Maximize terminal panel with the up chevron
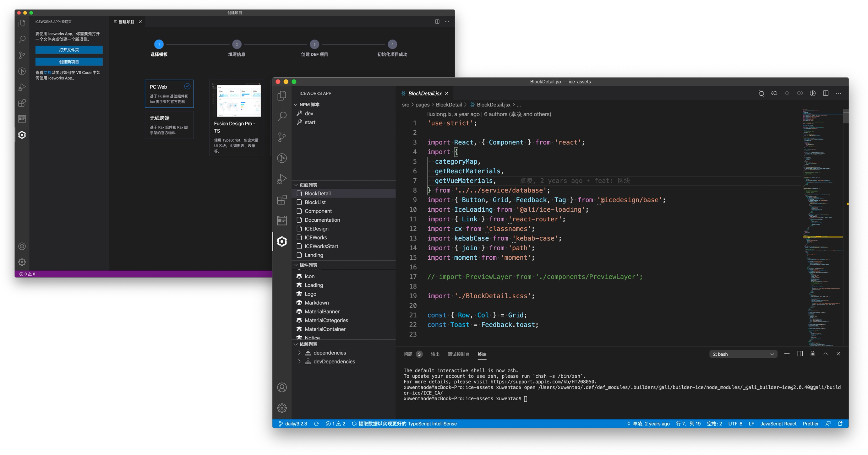This screenshot has height=455, width=868. 826,354
